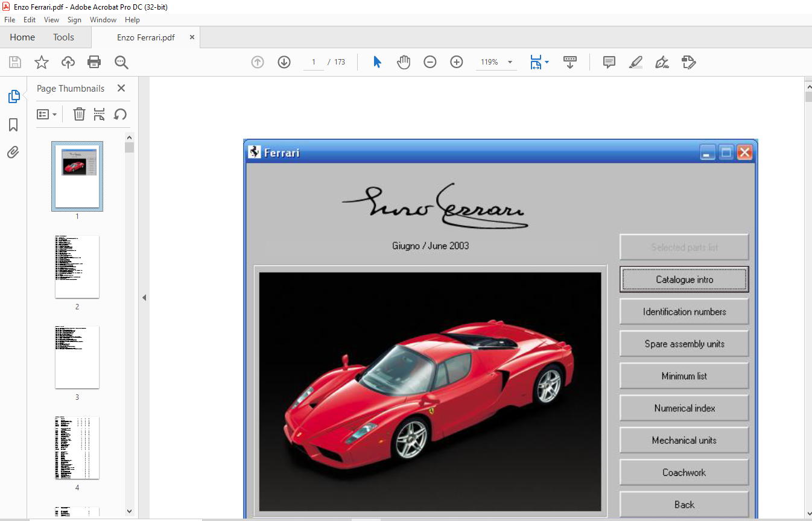Open the Attachments paperclip icon
Screen dimensions: 812x521
(x=13, y=153)
